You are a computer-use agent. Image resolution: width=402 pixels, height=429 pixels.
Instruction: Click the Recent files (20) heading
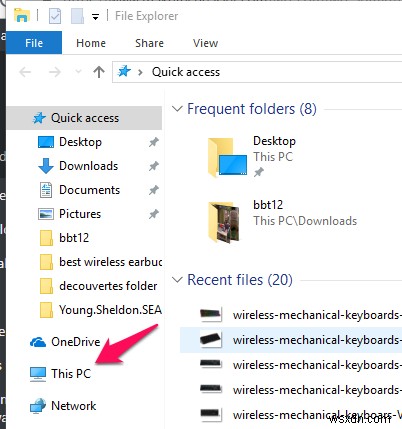240,280
